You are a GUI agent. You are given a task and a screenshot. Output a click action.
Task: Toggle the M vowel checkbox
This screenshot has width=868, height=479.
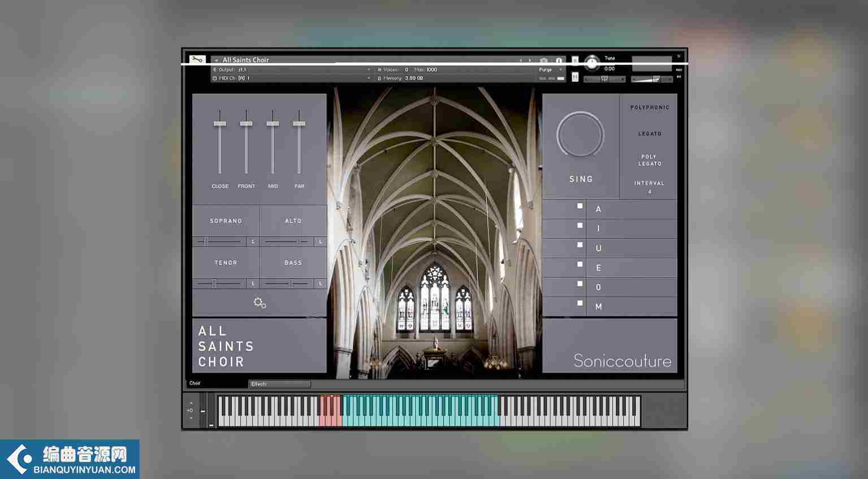coord(580,303)
